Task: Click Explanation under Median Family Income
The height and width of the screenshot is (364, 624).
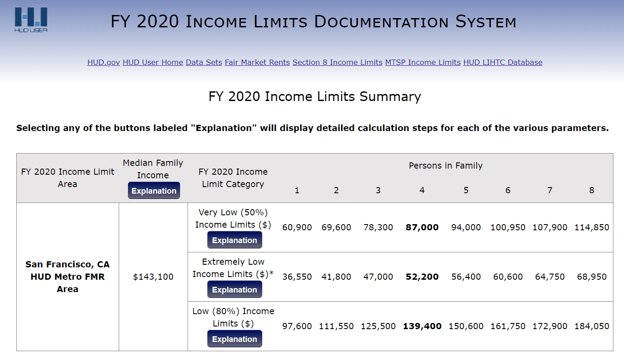Action: 154,191
